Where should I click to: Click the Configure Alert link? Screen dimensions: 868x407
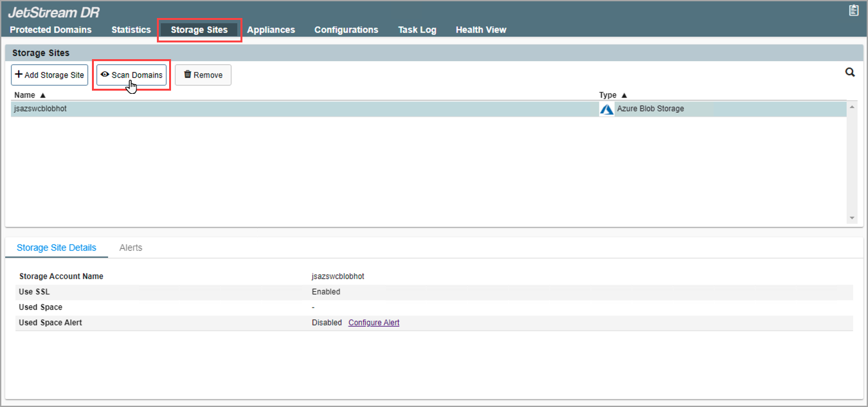374,323
